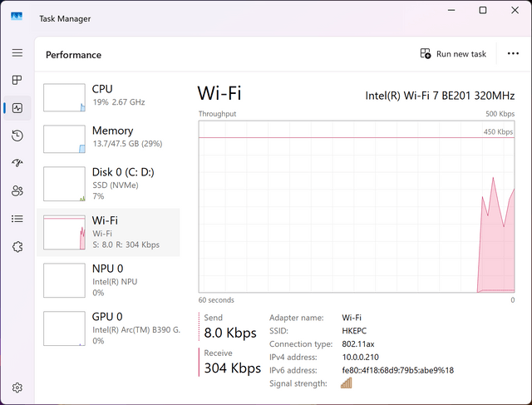Click the 450 Kbps graph marker label

click(x=498, y=131)
